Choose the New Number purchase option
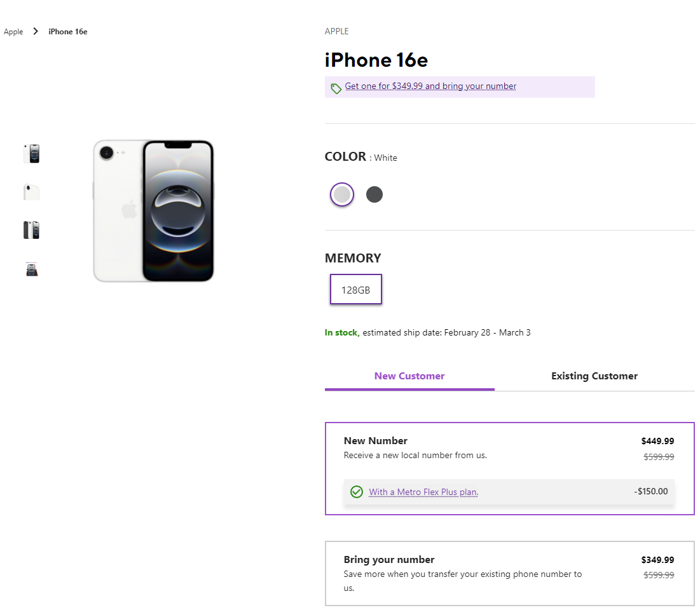The width and height of the screenshot is (700, 610). pos(509,448)
